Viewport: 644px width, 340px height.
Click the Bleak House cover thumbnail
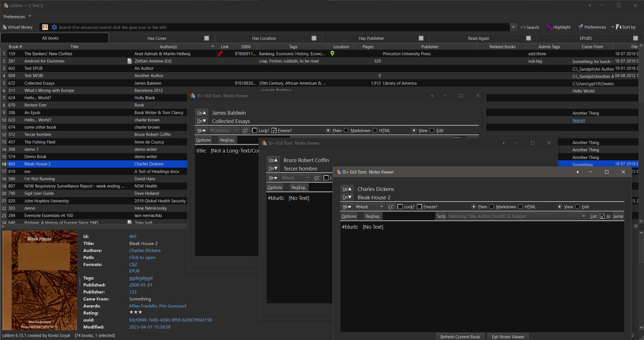(40, 280)
